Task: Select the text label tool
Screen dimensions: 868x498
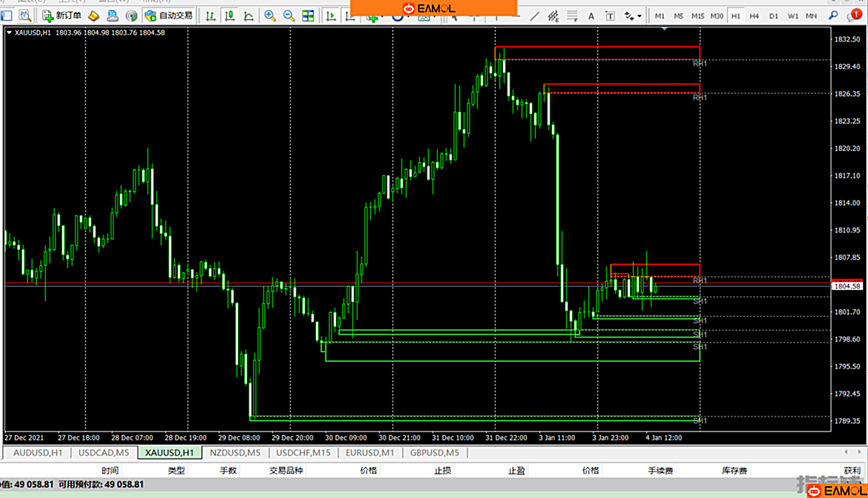Action: 610,16
